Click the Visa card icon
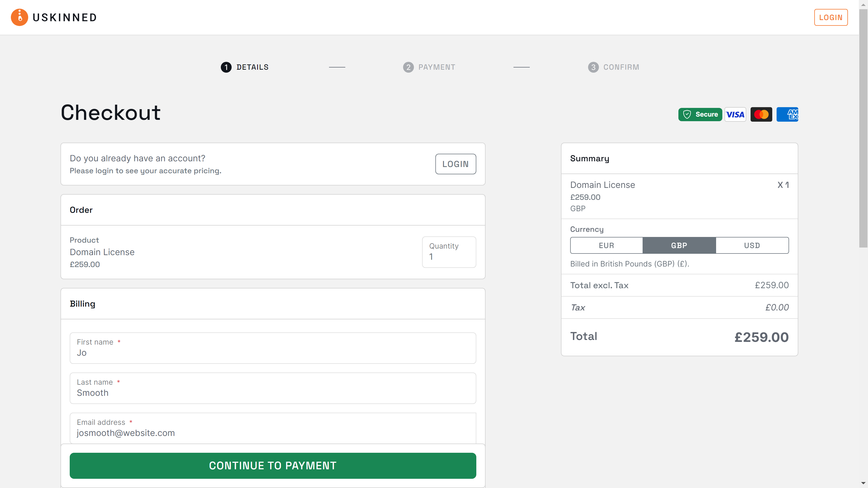 point(735,114)
